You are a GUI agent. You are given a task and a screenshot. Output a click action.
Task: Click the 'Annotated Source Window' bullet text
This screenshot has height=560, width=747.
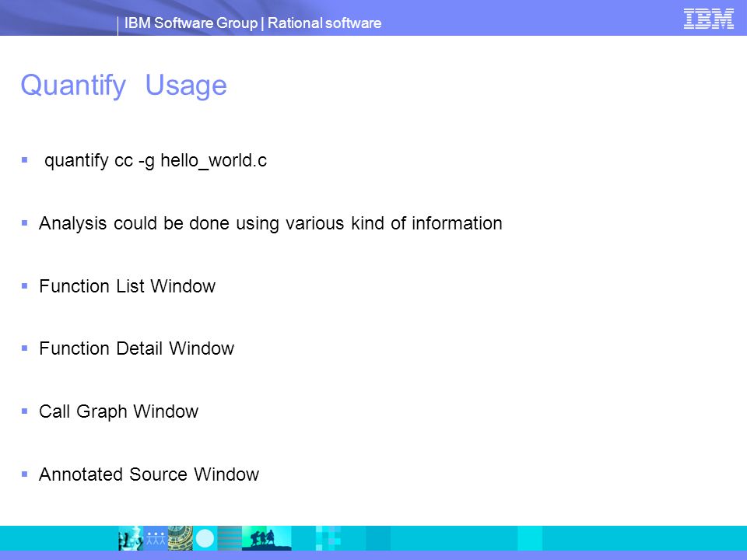pos(149,474)
